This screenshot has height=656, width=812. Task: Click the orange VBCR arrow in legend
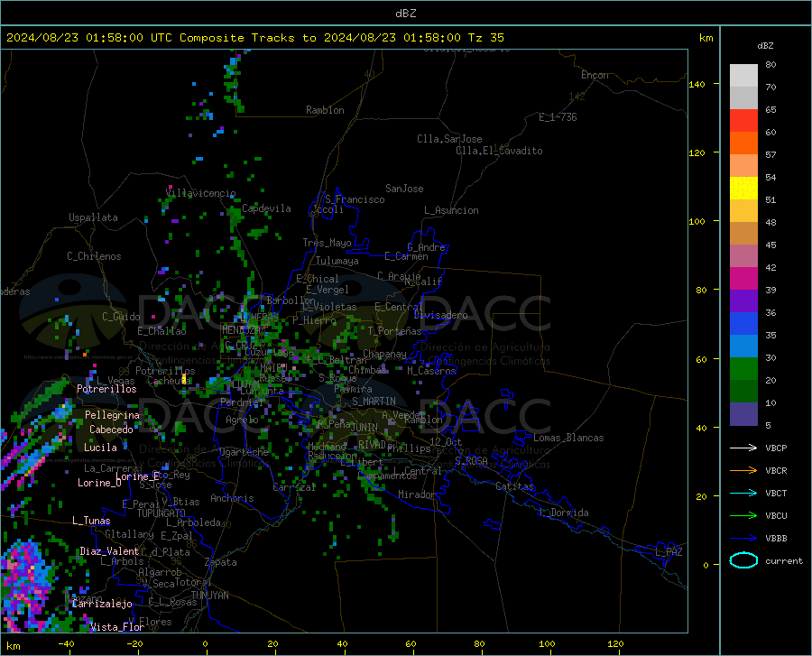point(743,470)
